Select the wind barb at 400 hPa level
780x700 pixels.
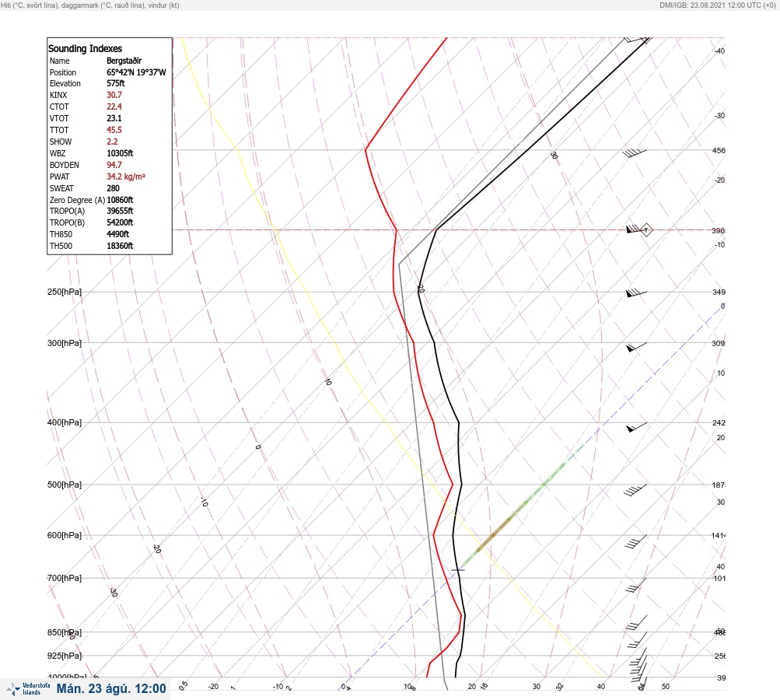636,427
